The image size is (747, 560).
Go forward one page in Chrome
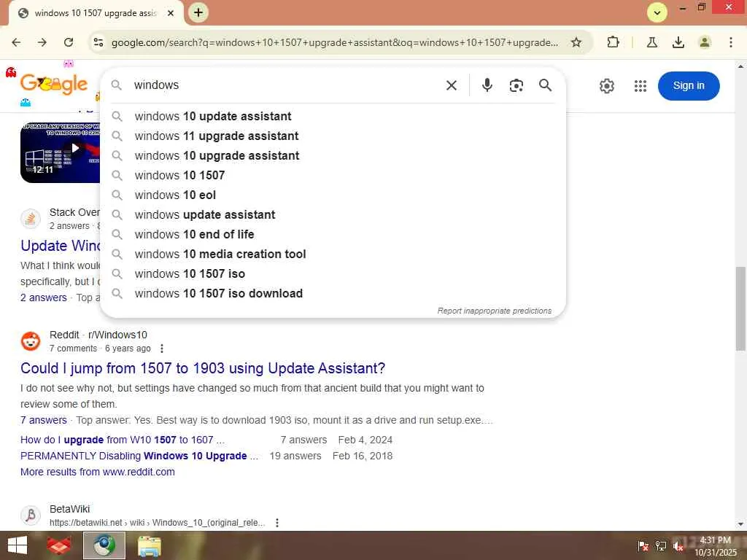click(x=42, y=42)
